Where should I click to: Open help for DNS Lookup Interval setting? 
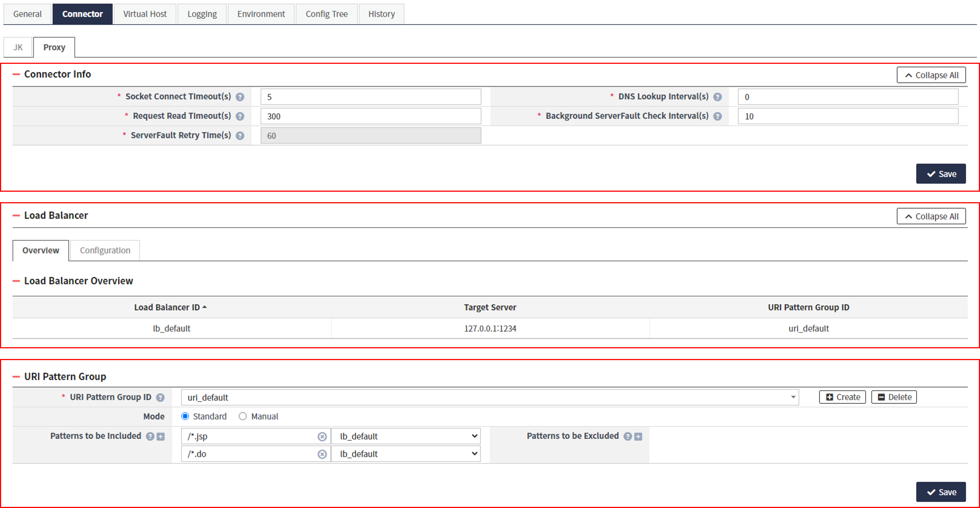718,97
